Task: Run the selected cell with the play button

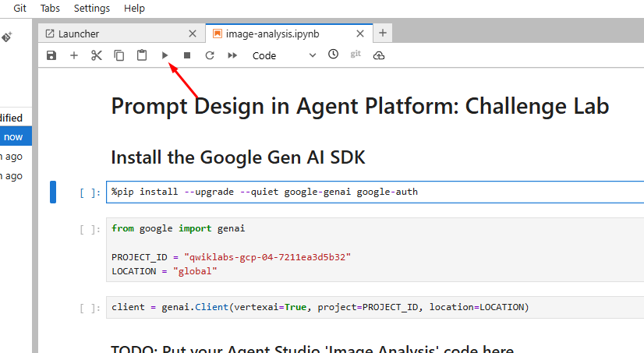Action: (x=165, y=55)
